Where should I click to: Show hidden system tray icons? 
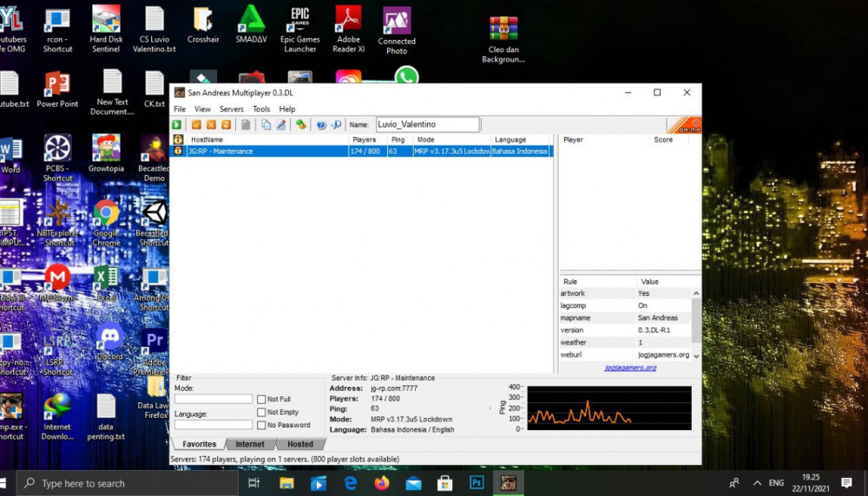(757, 483)
